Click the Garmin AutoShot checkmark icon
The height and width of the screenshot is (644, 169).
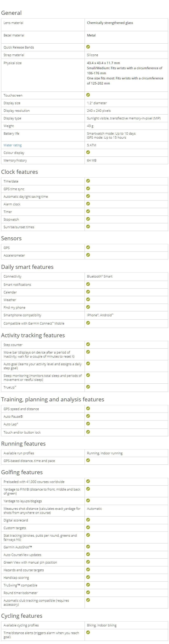click(x=88, y=546)
